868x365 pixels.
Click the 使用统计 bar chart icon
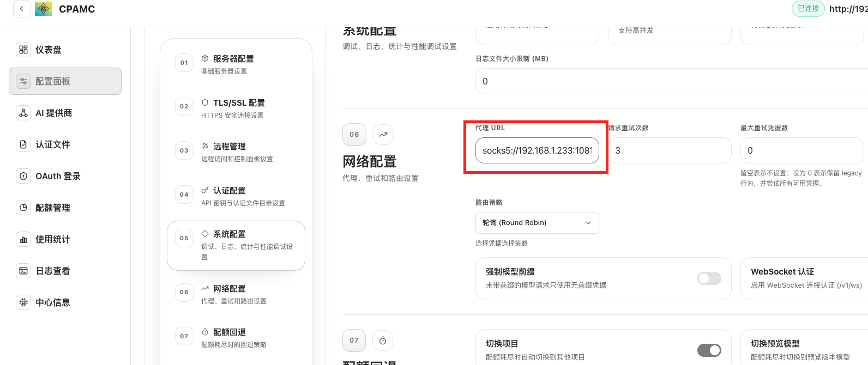pyautogui.click(x=23, y=239)
